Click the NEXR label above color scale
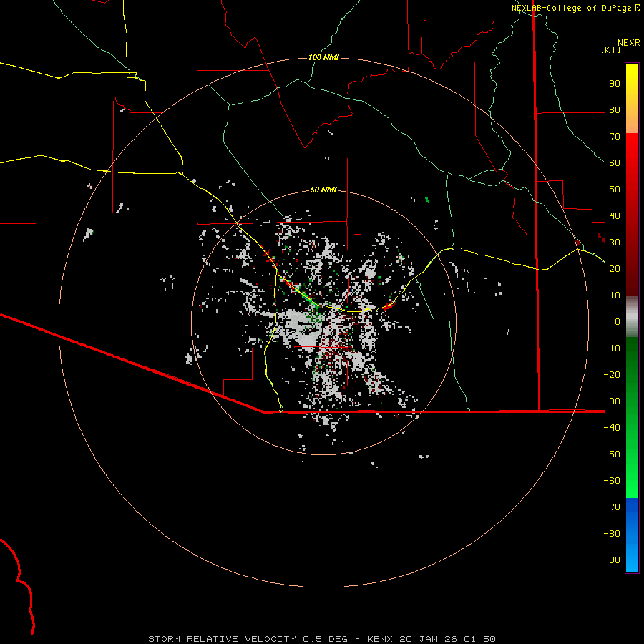 tap(629, 43)
